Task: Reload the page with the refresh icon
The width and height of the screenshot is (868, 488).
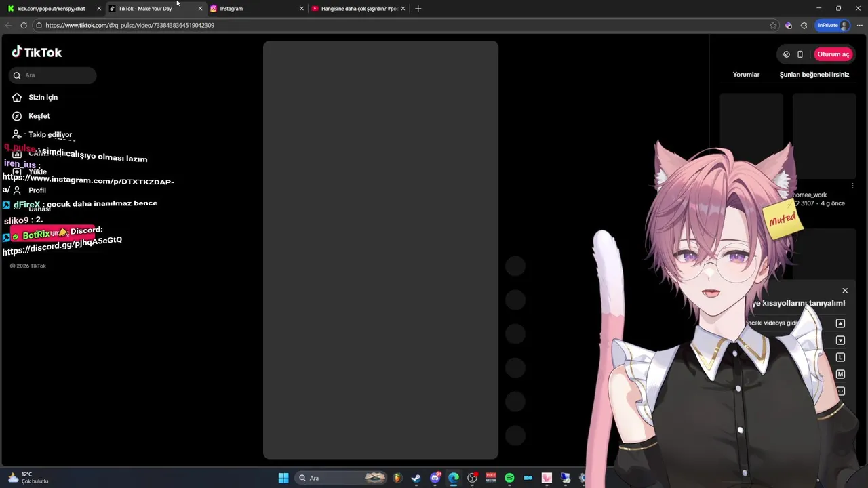Action: pos(24,25)
